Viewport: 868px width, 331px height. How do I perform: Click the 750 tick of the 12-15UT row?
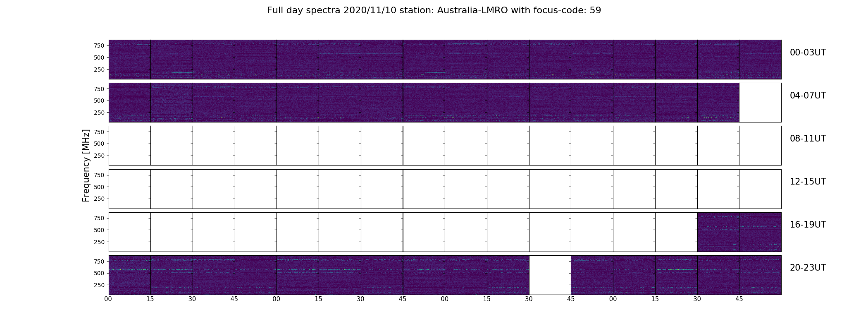click(x=99, y=175)
